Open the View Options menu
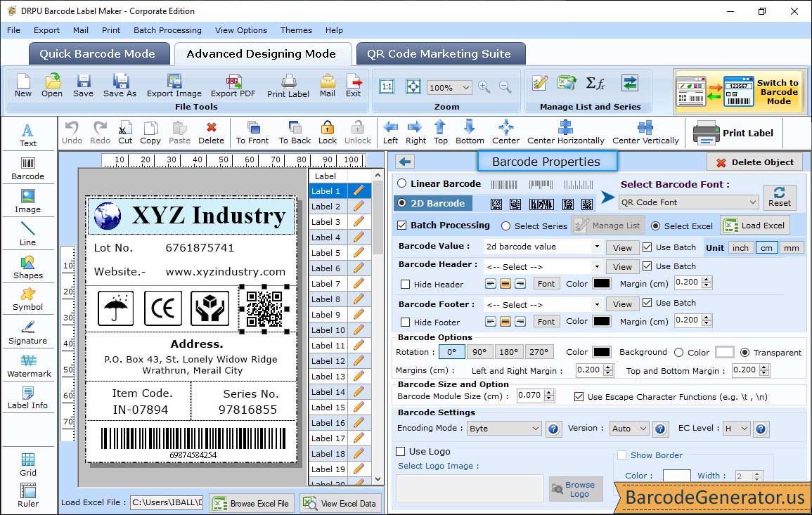 [241, 30]
